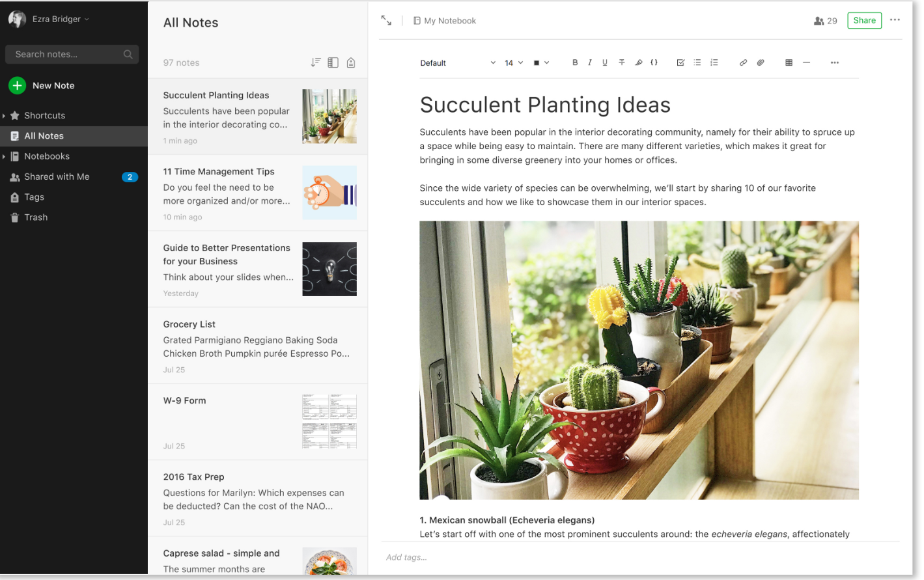Toggle underline formatting in the editor toolbar
Viewport: 924px width, 580px height.
pos(605,62)
